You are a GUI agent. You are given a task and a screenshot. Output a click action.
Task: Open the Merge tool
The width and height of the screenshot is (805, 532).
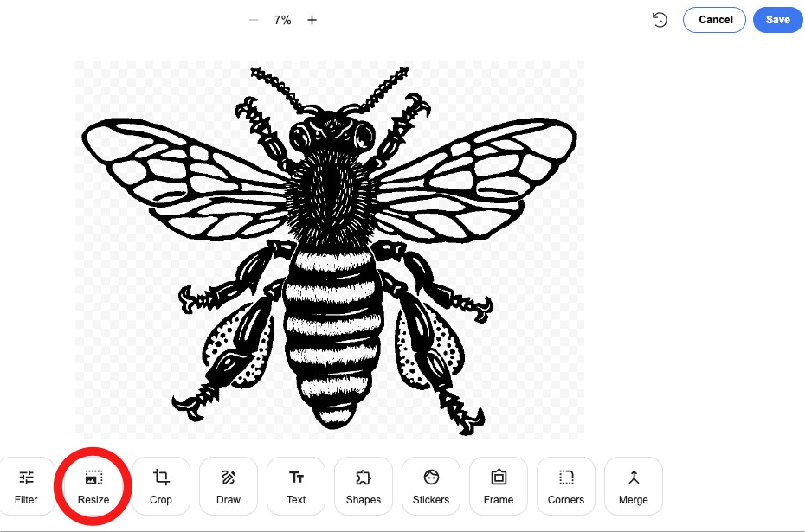click(x=634, y=486)
